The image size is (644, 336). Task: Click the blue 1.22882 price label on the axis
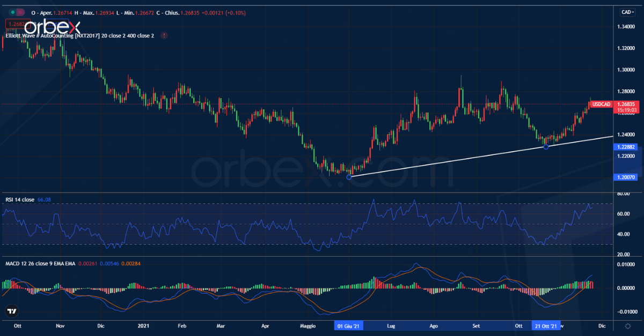coord(625,146)
